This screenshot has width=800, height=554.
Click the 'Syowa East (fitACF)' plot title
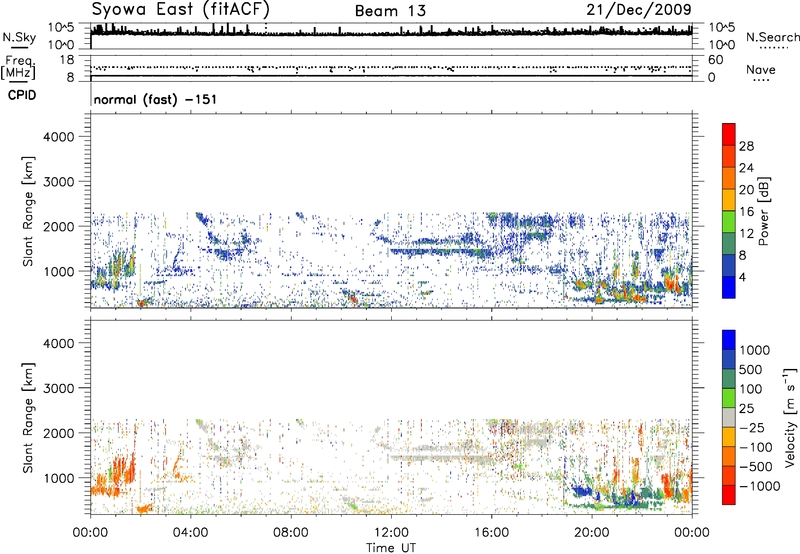(180, 9)
